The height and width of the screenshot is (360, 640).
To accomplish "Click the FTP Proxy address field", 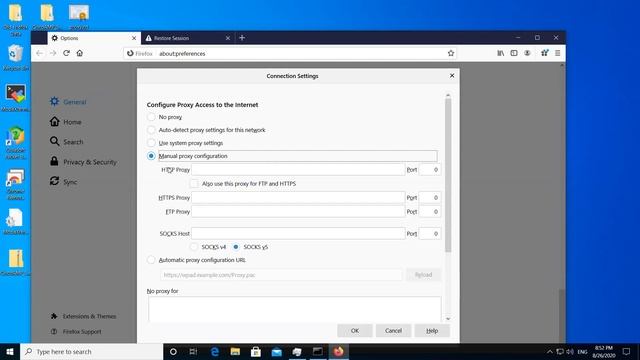I will 298,211.
